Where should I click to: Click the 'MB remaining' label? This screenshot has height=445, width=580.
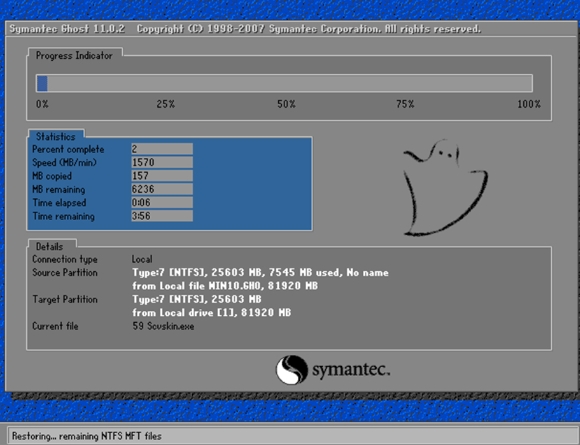pyautogui.click(x=59, y=189)
